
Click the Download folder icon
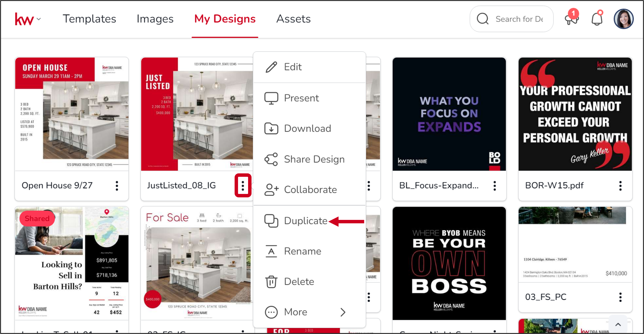271,129
